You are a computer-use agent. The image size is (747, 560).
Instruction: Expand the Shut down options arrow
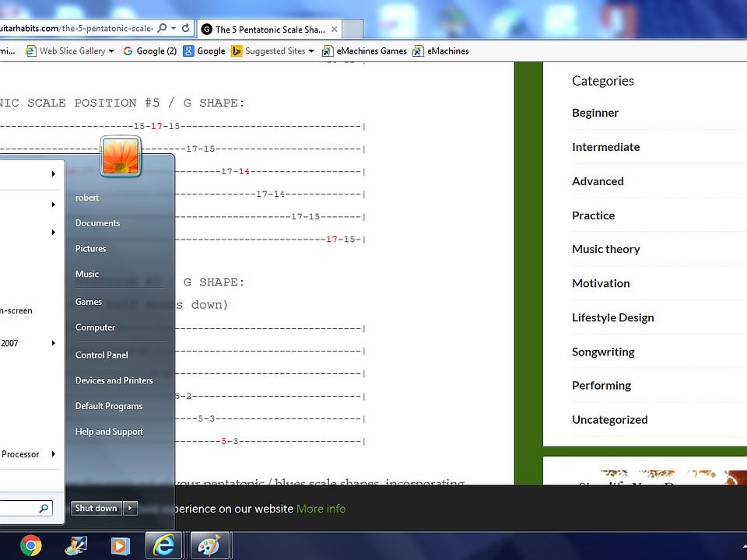130,508
